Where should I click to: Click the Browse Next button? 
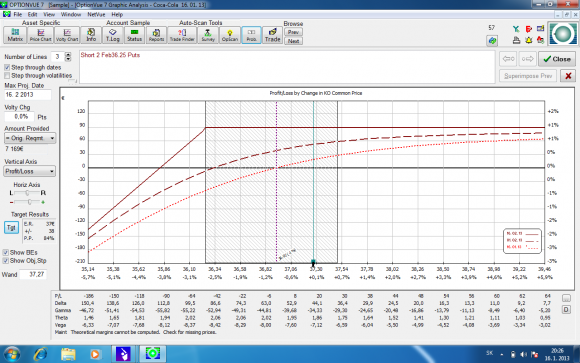coord(293,41)
